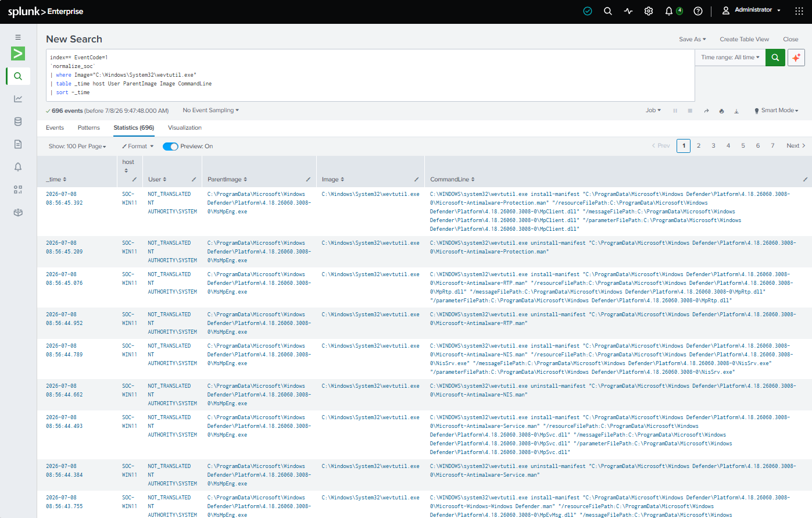Click the current page 1 button
The height and width of the screenshot is (518, 812).
click(684, 146)
